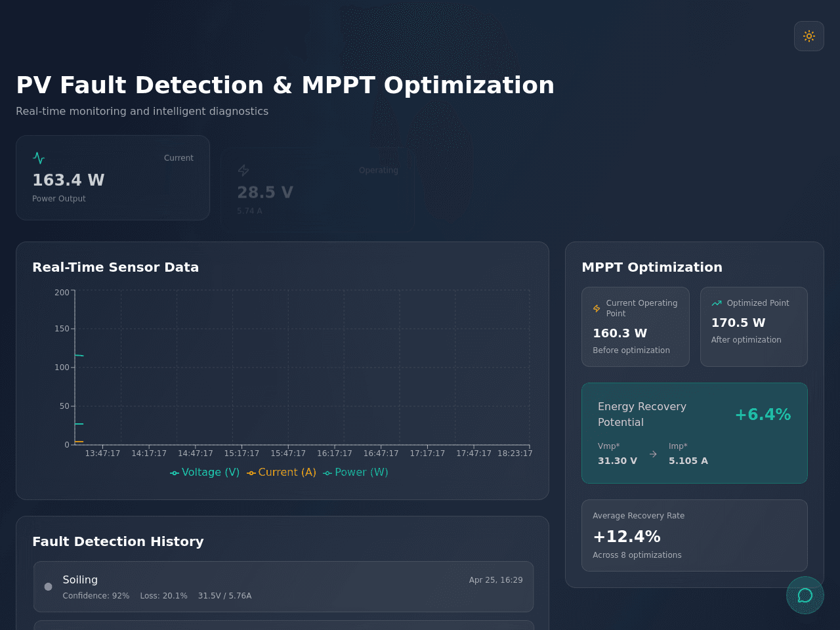This screenshot has height=630, width=840.
Task: Click the Across 8 optimizations caption
Action: [x=637, y=555]
